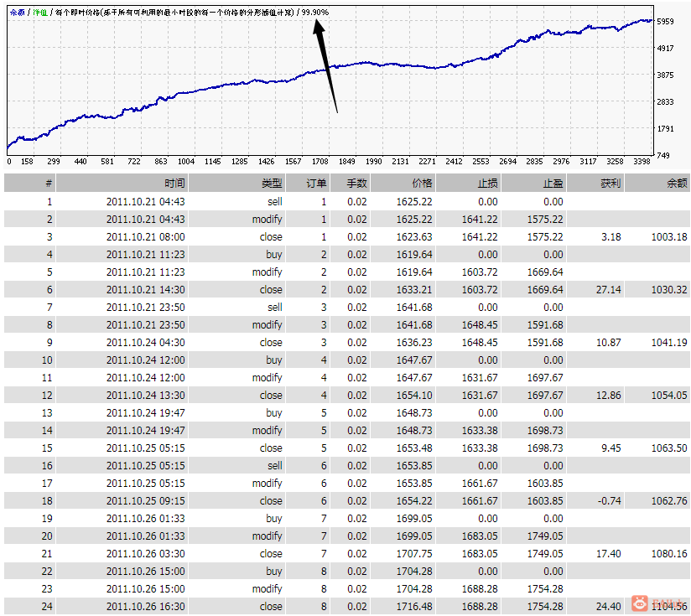
Task: Select time cell 2011.10.24 13:30
Action: 145,396
